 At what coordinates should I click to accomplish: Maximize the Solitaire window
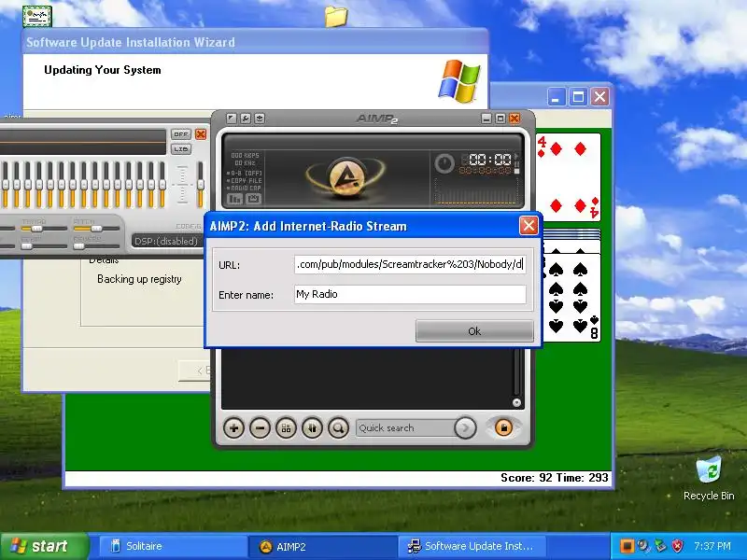point(578,97)
